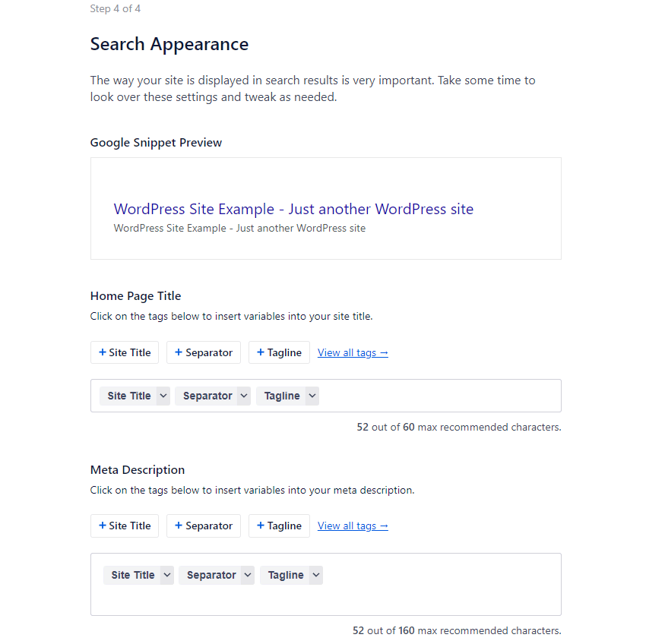
Task: Expand Separator chevron in Meta Description field
Action: 247,575
